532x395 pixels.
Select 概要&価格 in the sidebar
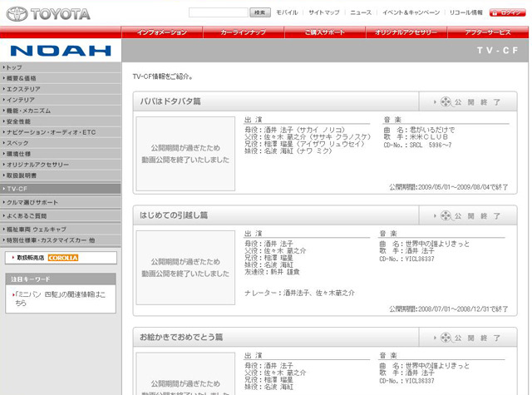coord(61,78)
